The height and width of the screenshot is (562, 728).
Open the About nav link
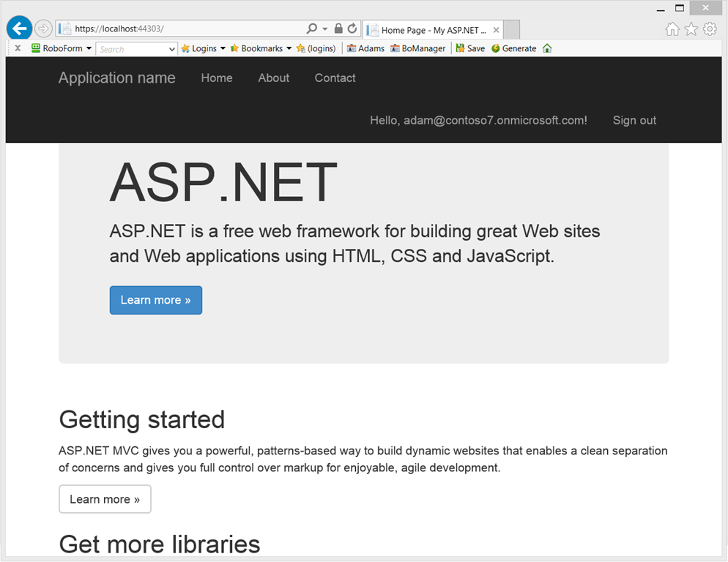click(274, 78)
